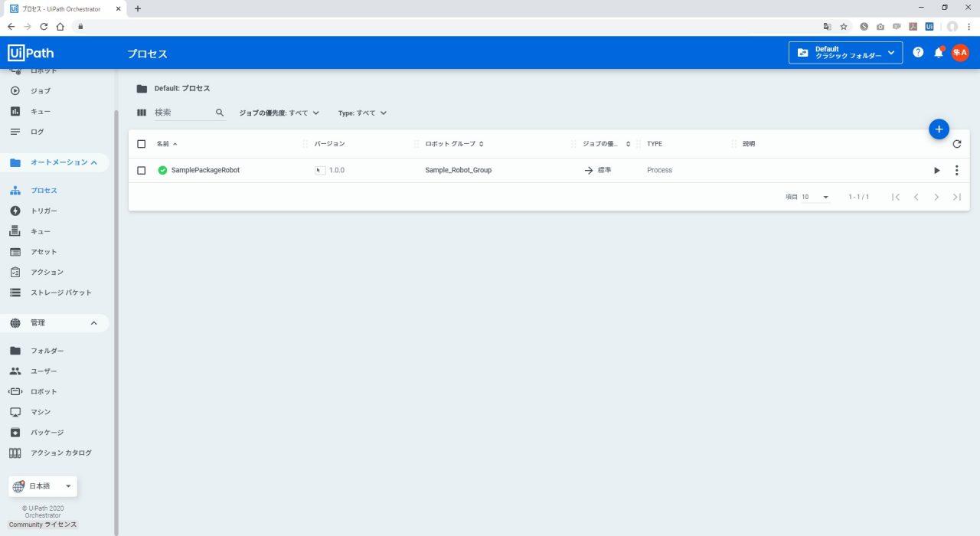Open the notifications bell icon
The height and width of the screenshot is (536, 980).
939,53
